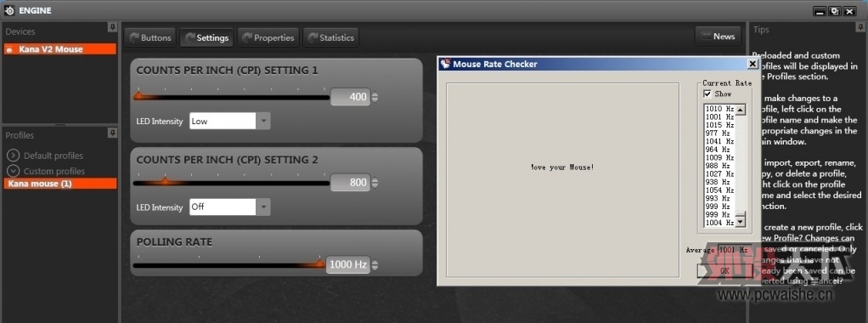
Task: Pin the Profiles panel
Action: [x=112, y=133]
